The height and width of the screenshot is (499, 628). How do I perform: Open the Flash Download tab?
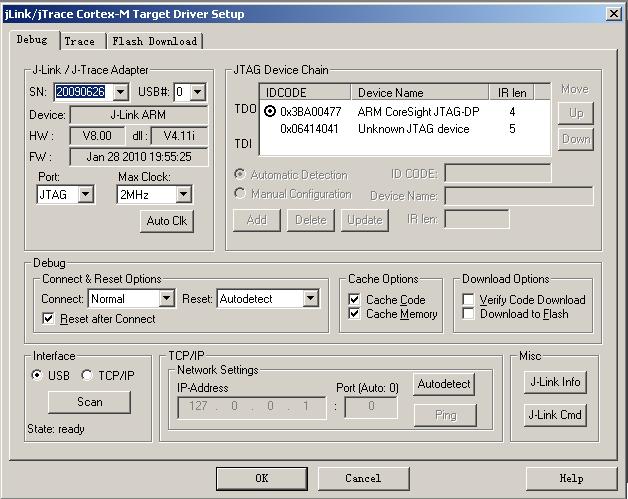155,41
